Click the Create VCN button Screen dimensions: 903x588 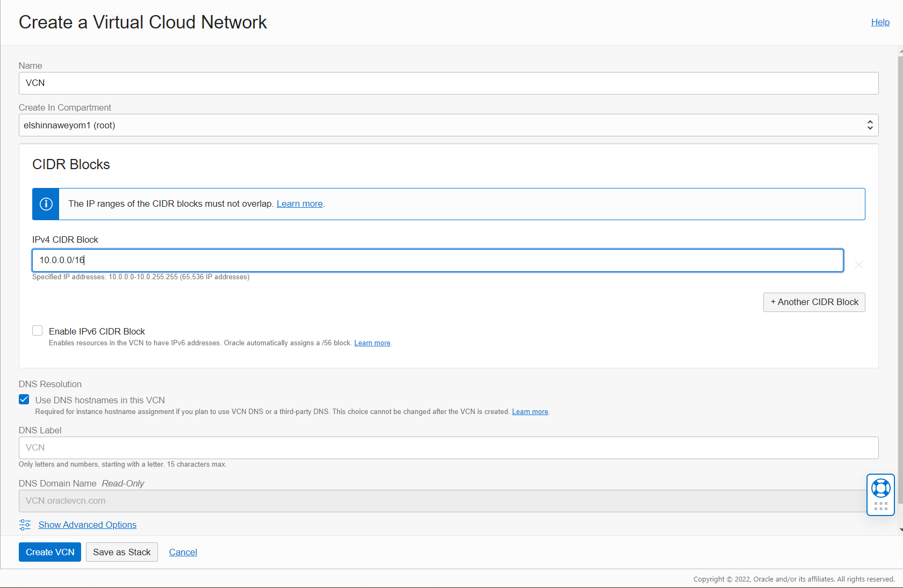pyautogui.click(x=50, y=552)
